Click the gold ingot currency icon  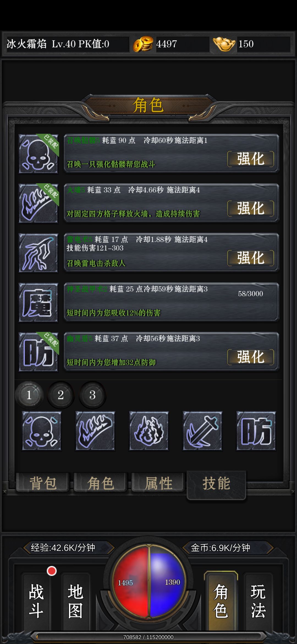click(224, 44)
